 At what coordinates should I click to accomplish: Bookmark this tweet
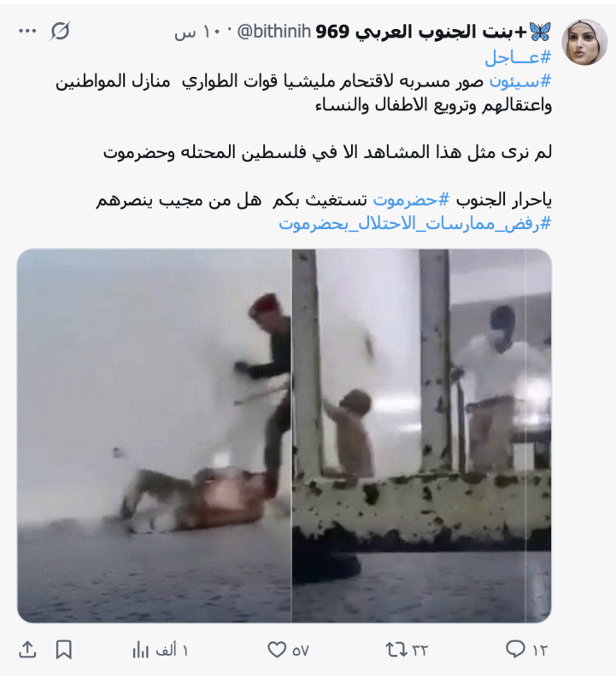[63, 650]
